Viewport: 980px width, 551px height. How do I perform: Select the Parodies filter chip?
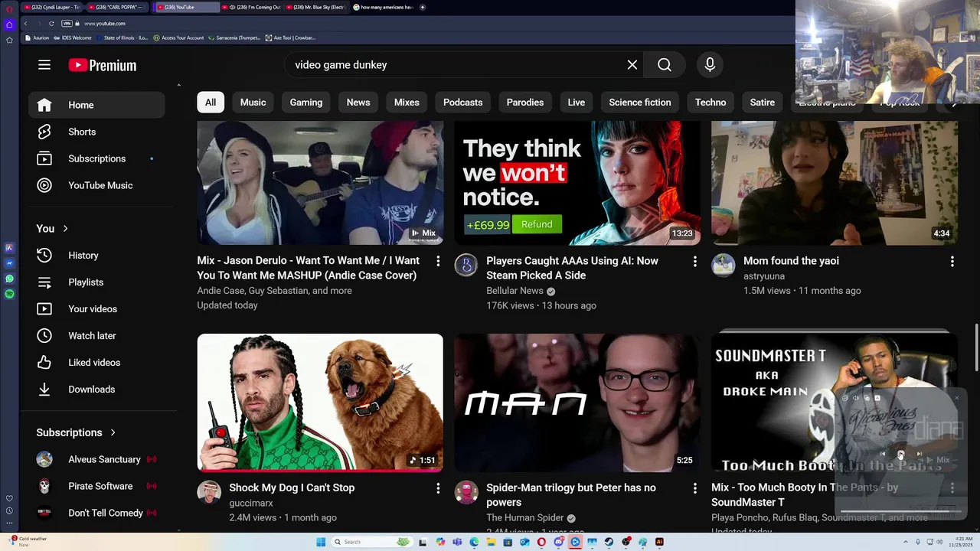pos(525,103)
